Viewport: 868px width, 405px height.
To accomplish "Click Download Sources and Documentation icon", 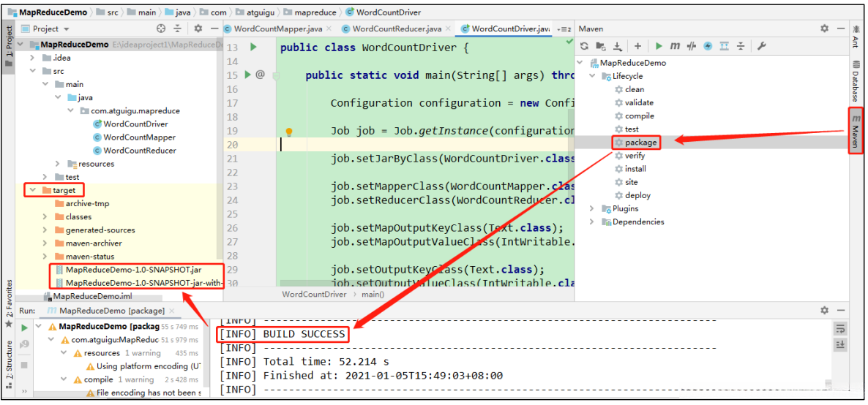I will pyautogui.click(x=618, y=47).
